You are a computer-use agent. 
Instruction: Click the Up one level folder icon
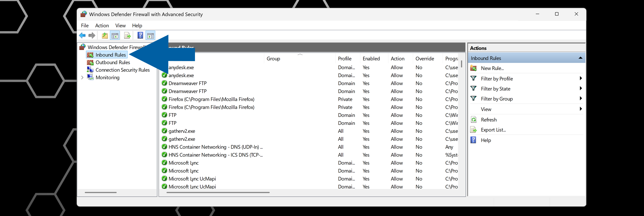coord(105,35)
